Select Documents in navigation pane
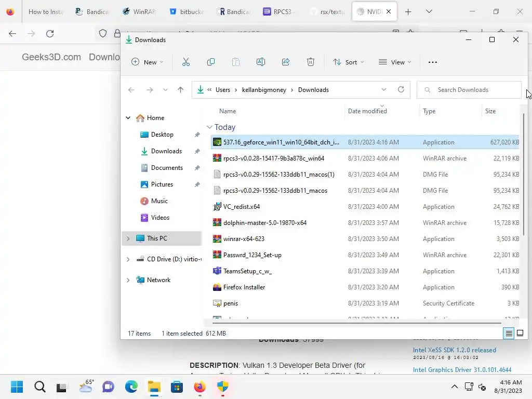This screenshot has width=532, height=399. 167,168
